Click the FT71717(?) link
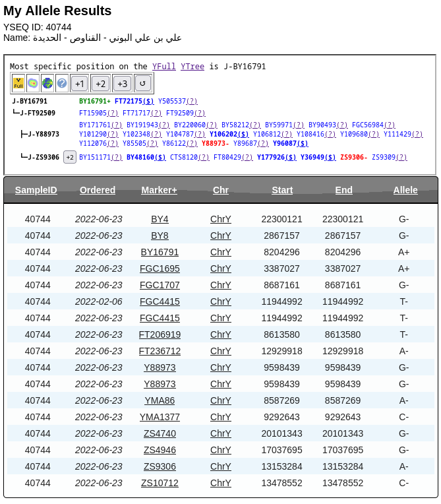This screenshot has width=441, height=504. 142,113
